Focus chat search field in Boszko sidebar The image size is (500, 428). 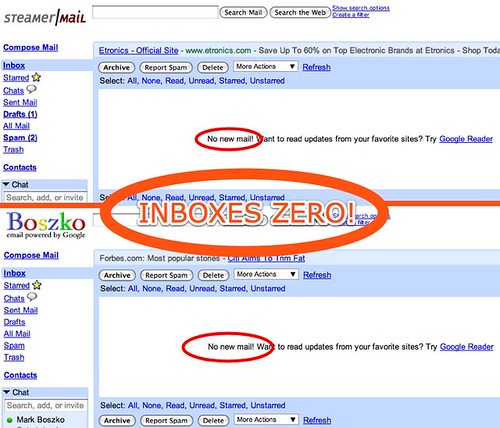click(46, 405)
